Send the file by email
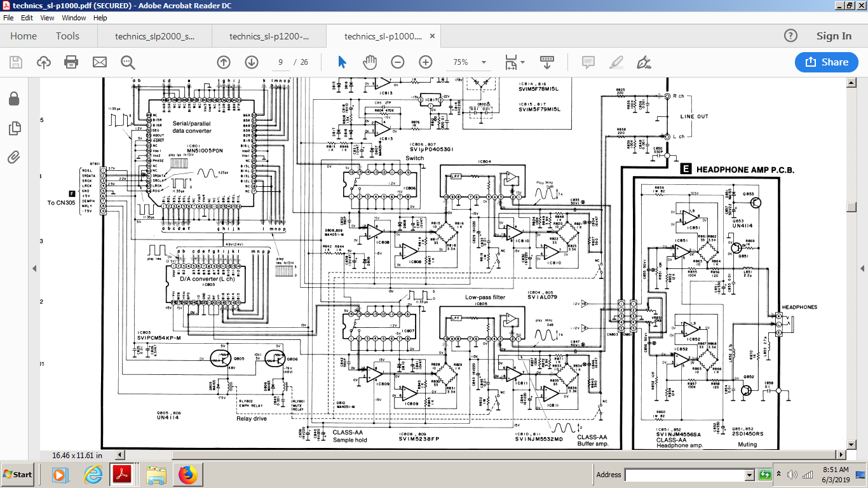Screen dimensions: 868x488 (x=100, y=62)
